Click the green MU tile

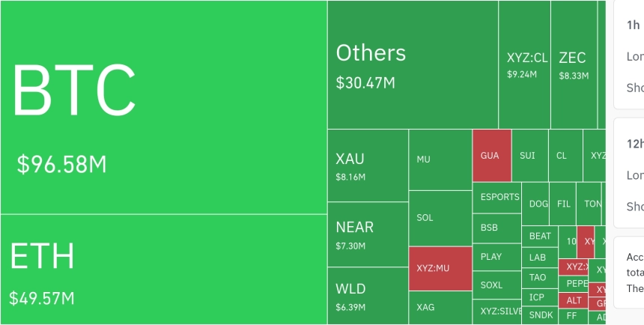tap(440, 160)
